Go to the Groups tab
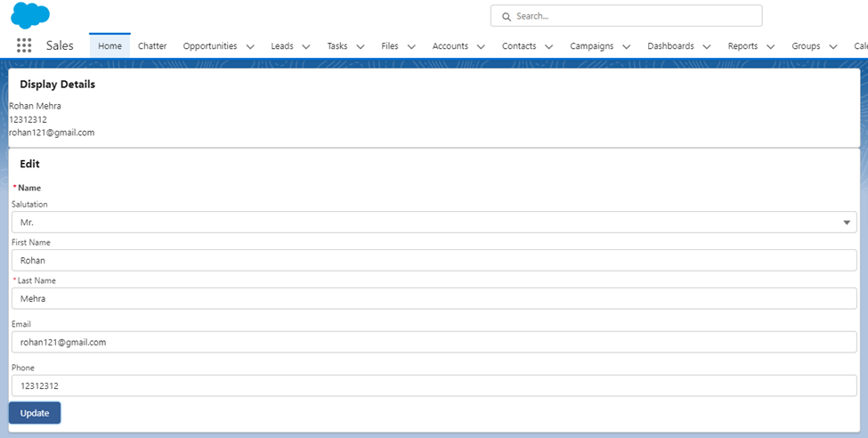 (x=806, y=46)
